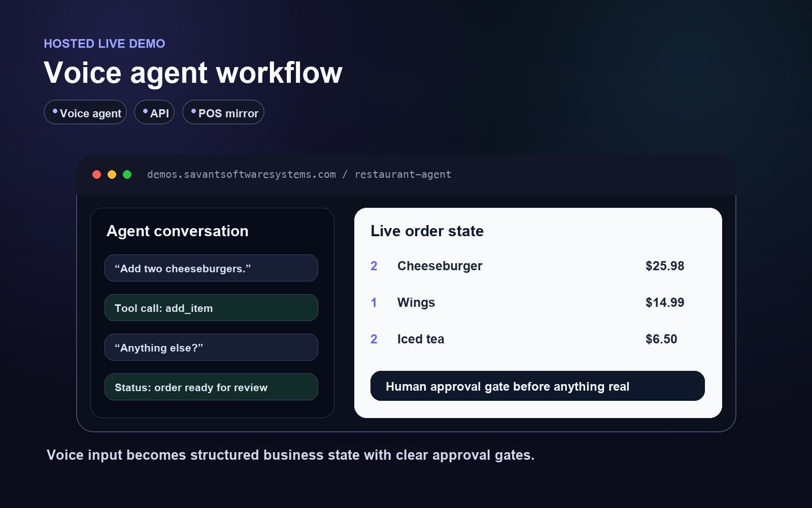Click the caption about structured business state
The height and width of the screenshot is (508, 812).
click(291, 455)
